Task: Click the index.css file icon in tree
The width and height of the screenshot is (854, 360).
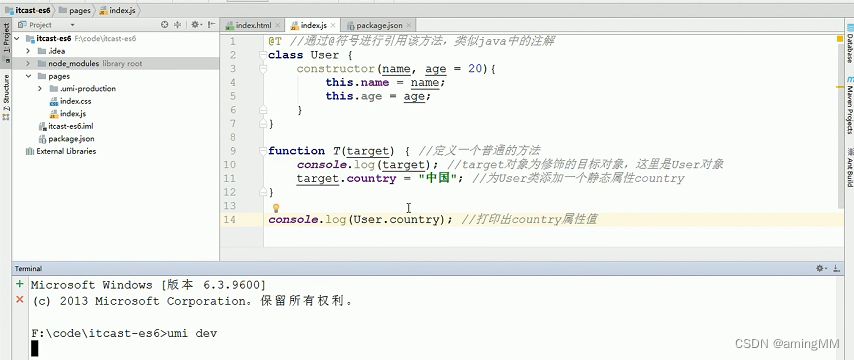Action: pyautogui.click(x=54, y=101)
